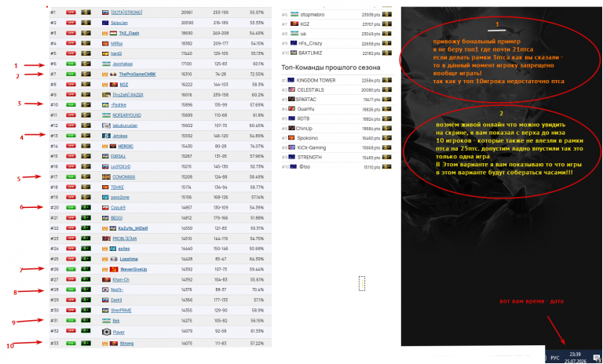Open FORSAJ player profile link

(118, 156)
